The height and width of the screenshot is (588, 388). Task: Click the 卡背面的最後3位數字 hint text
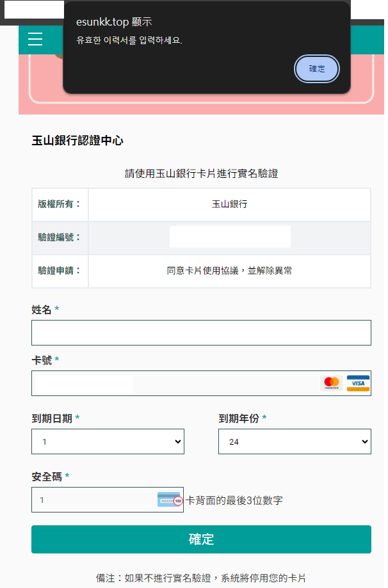pyautogui.click(x=234, y=500)
